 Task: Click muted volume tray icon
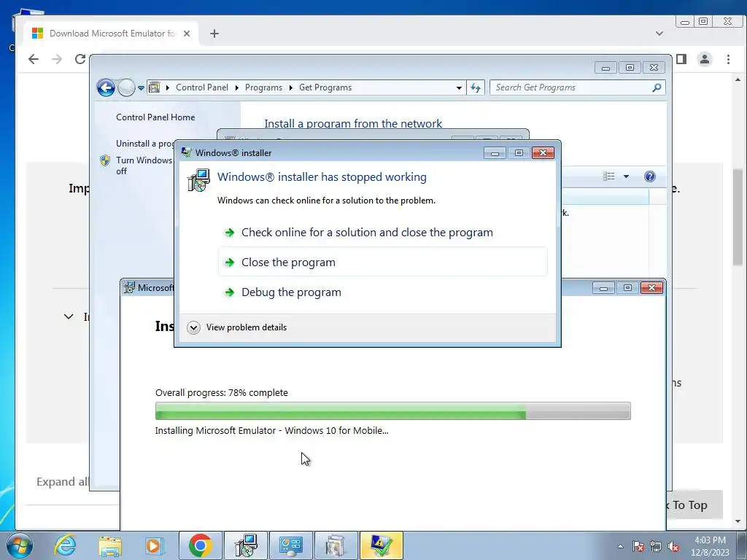point(673,546)
